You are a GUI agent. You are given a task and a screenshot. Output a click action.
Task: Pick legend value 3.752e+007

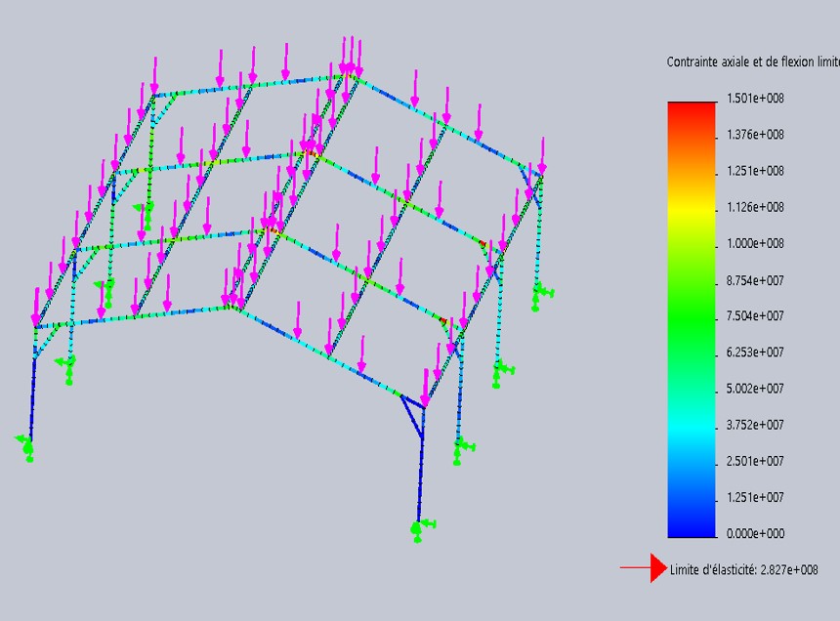(755, 425)
